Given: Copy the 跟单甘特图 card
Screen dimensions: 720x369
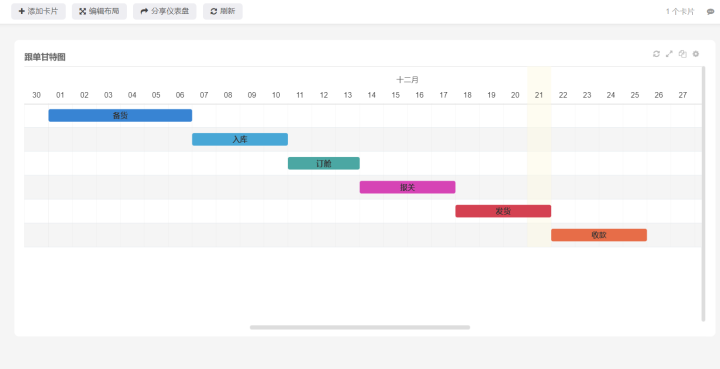Looking at the screenshot, I should click(683, 54).
